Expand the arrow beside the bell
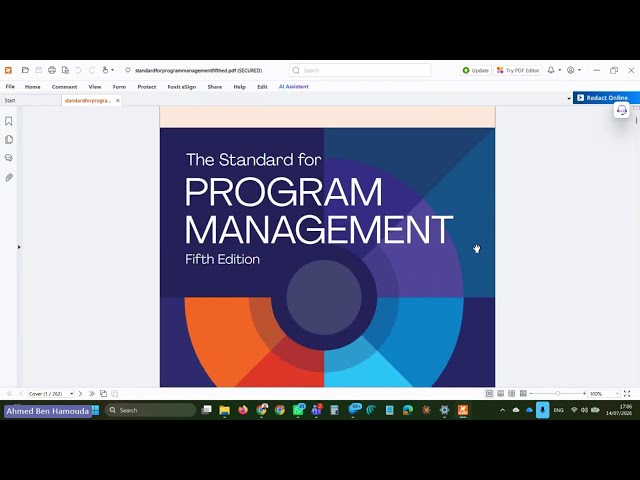The height and width of the screenshot is (480, 640). tap(560, 70)
